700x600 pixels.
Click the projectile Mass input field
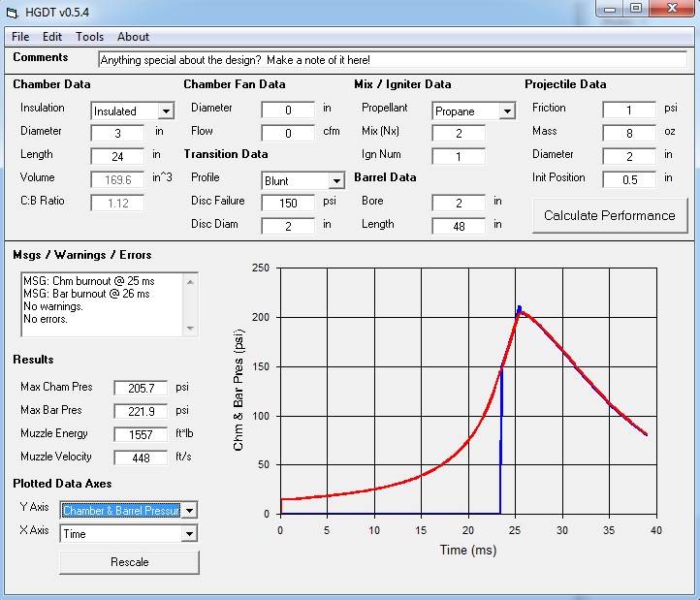[629, 133]
